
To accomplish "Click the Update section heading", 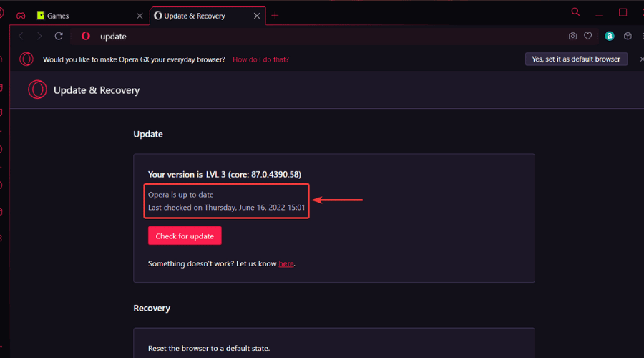I will click(x=148, y=135).
